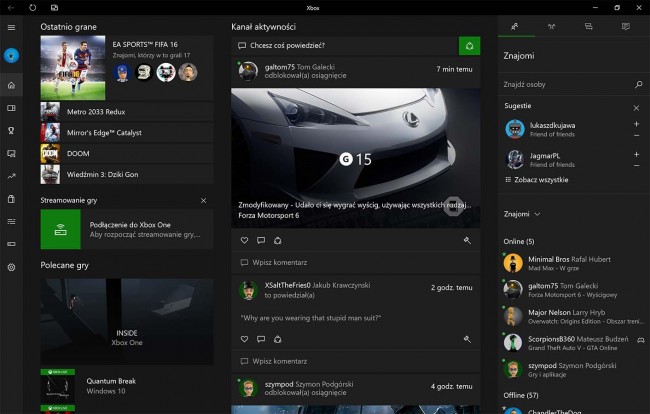Click search magnifier in Znajdź osoby field

(638, 85)
